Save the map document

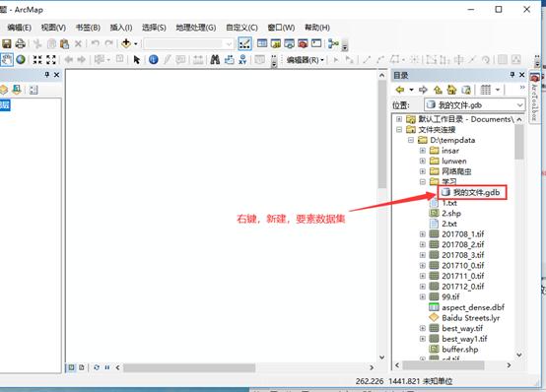pos(7,44)
